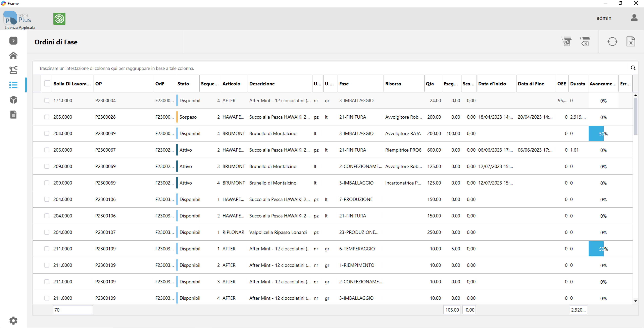
Task: Sort by OP column header
Action: point(124,84)
